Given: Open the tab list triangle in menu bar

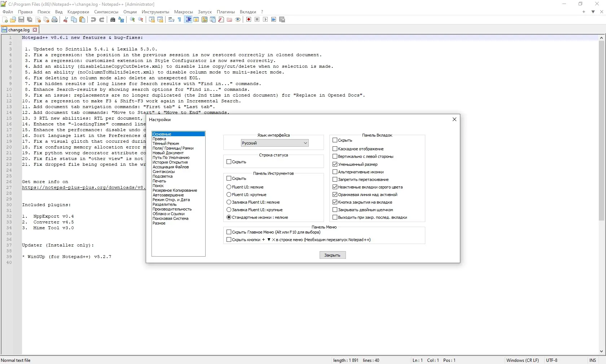Looking at the screenshot, I should [593, 12].
